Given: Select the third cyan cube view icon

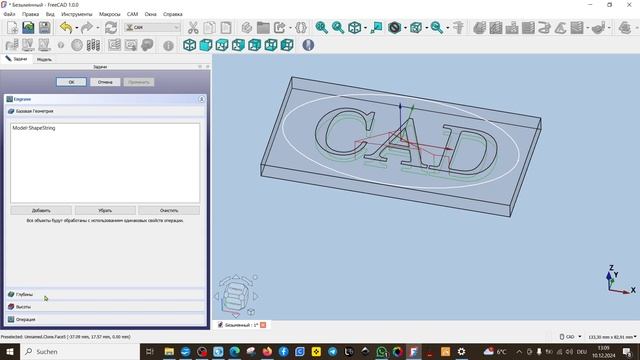Looking at the screenshot, I should click(222, 45).
